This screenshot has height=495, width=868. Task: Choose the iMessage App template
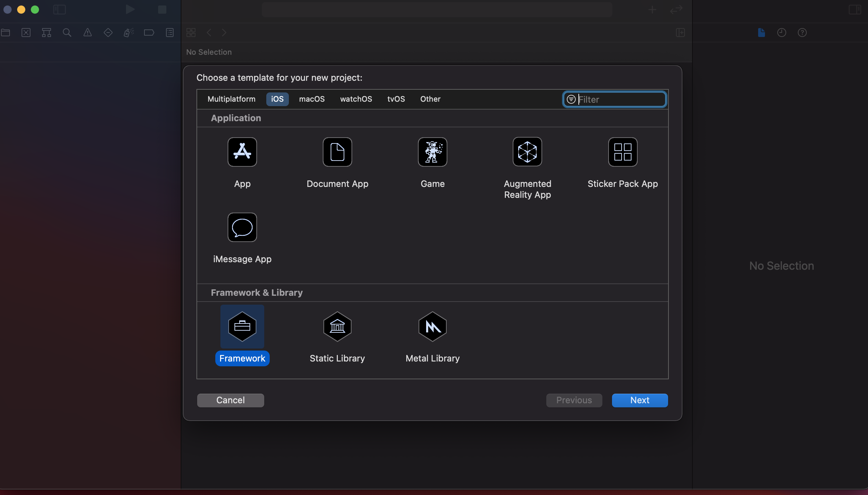(242, 227)
